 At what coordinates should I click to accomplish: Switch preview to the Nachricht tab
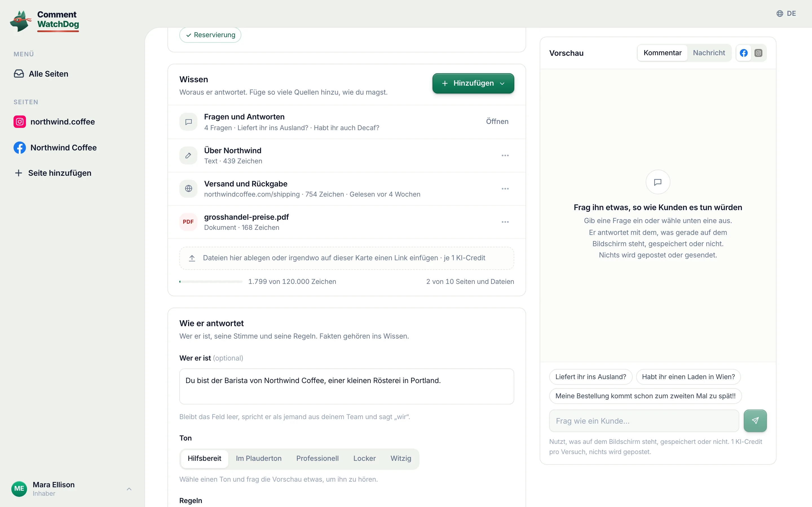point(709,53)
